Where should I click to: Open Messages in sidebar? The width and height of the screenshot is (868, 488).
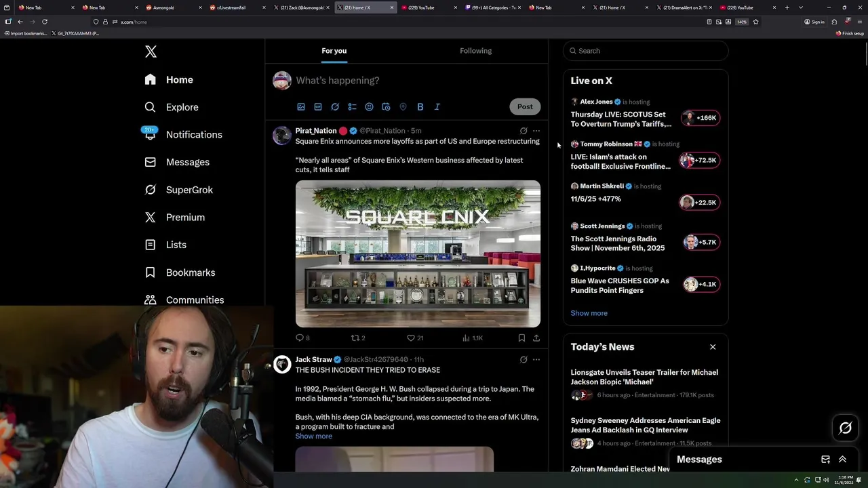tap(178, 162)
